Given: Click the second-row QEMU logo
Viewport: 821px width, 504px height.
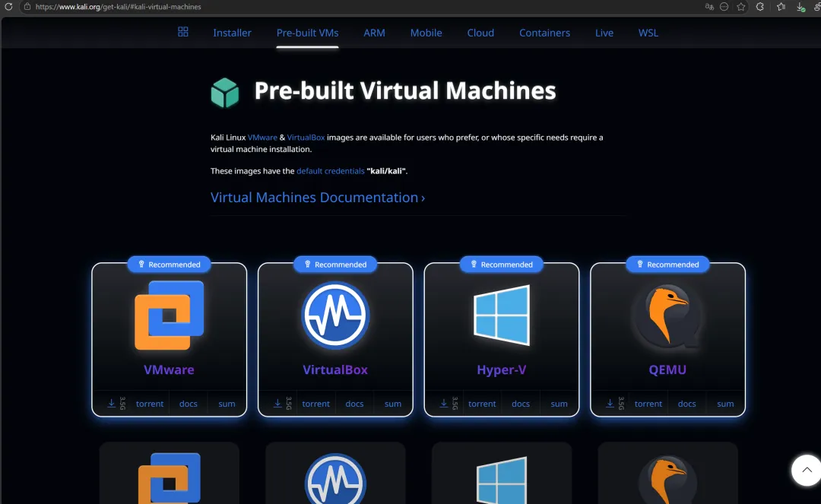Looking at the screenshot, I should [x=667, y=480].
